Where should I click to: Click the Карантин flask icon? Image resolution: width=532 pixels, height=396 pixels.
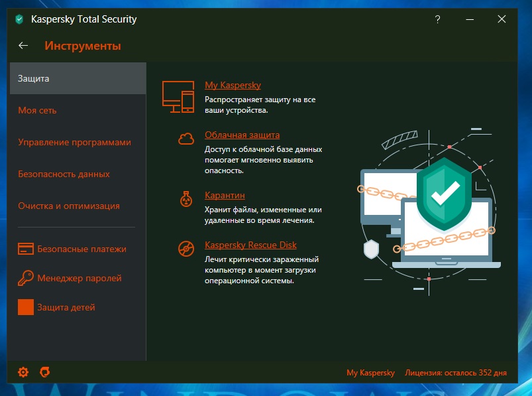(x=186, y=199)
